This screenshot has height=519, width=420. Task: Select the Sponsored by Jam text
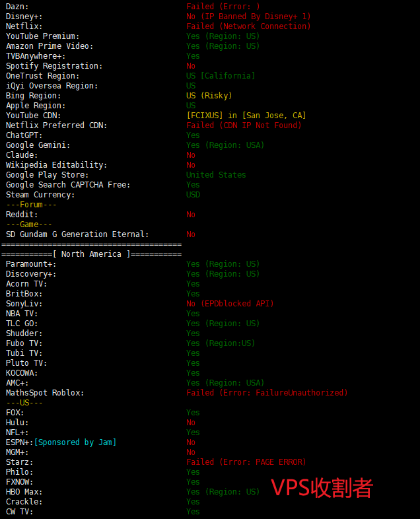pyautogui.click(x=75, y=442)
